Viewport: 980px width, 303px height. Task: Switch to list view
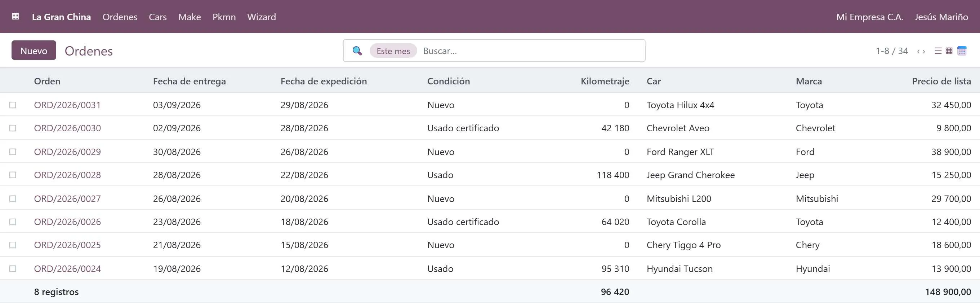938,51
